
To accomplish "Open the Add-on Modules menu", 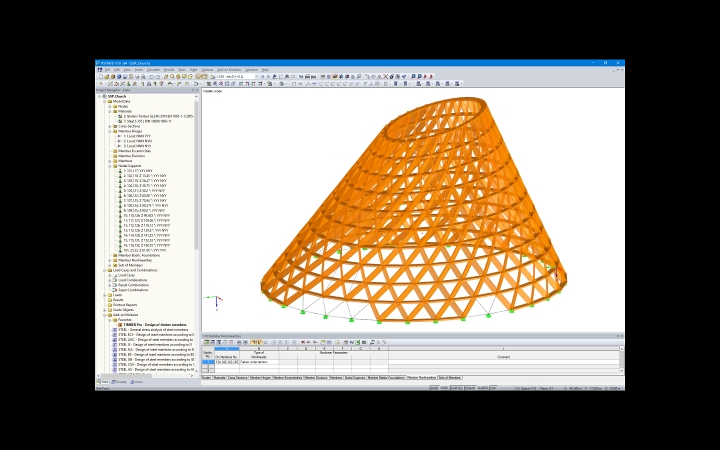I will [229, 70].
